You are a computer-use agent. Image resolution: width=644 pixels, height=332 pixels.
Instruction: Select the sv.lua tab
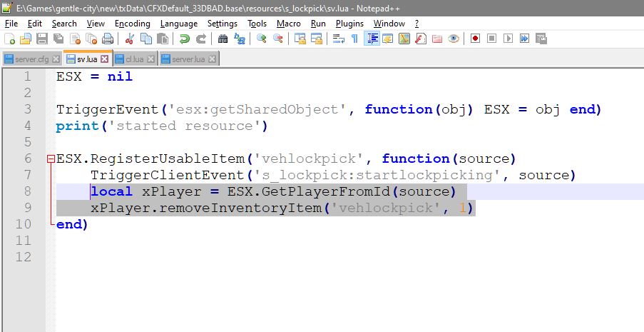click(87, 59)
